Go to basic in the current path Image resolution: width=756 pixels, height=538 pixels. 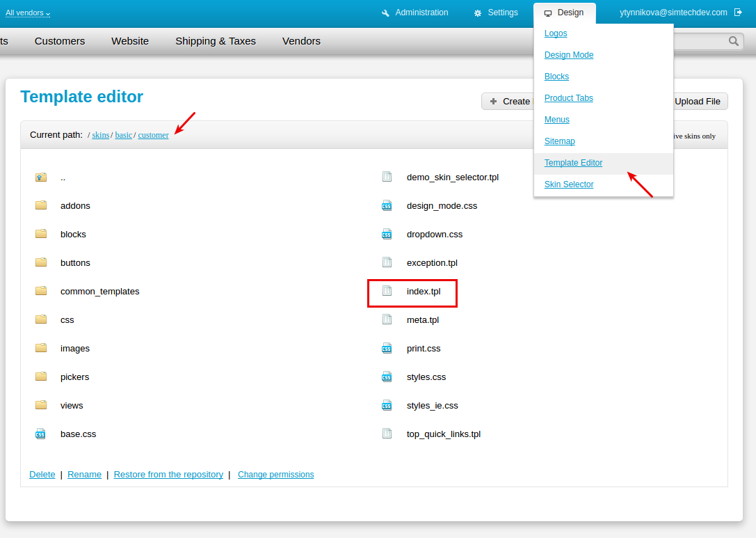tap(123, 135)
